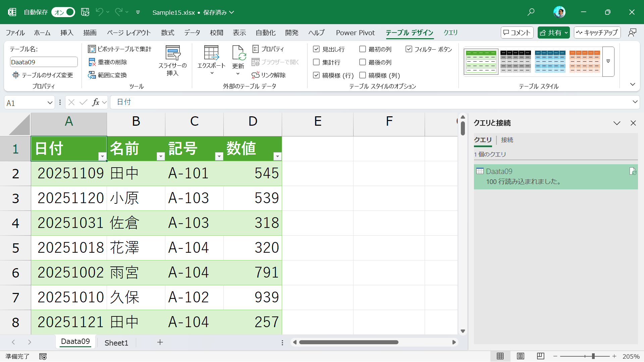The height and width of the screenshot is (362, 644).
Task: Toggle AutoSave (自動保存) switch off
Action: tap(63, 12)
